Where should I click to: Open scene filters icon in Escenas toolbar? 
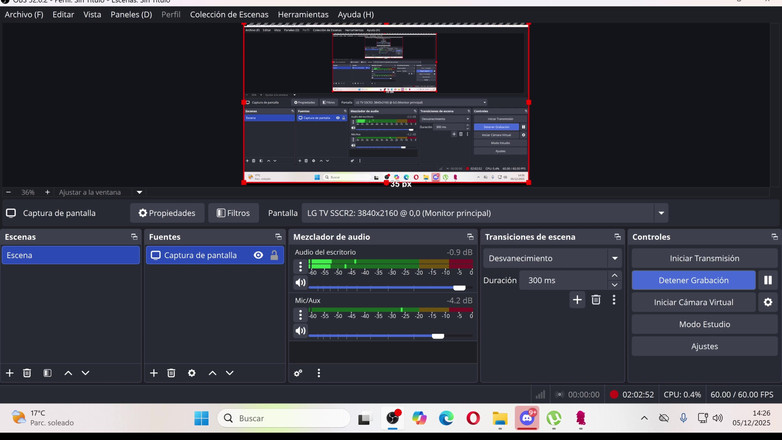(x=47, y=373)
